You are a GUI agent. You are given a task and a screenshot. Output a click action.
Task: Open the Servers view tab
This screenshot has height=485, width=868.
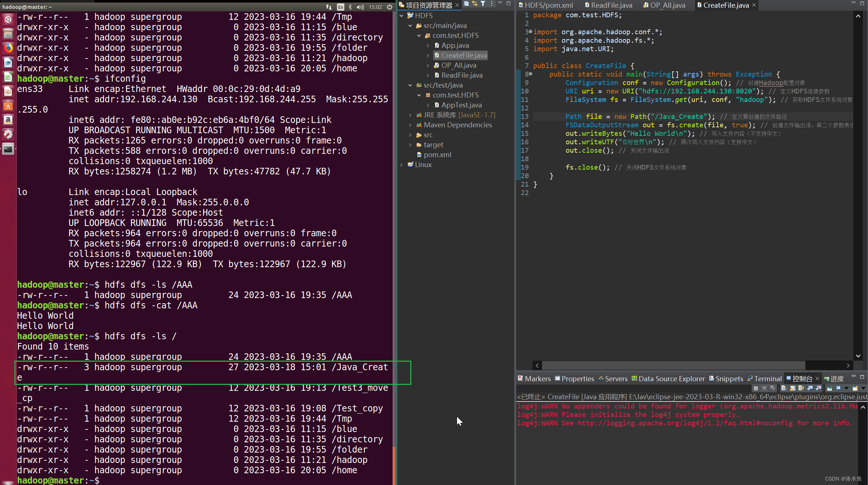click(x=613, y=379)
